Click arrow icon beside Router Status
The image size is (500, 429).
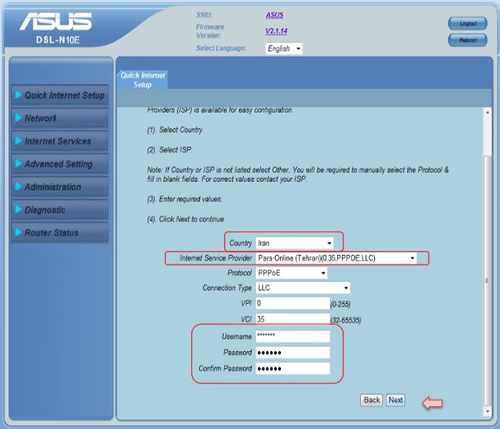(18, 232)
